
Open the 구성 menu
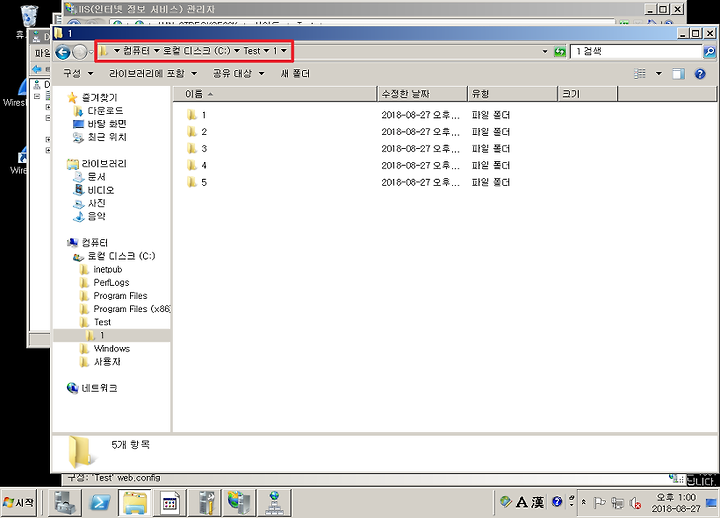[78, 73]
